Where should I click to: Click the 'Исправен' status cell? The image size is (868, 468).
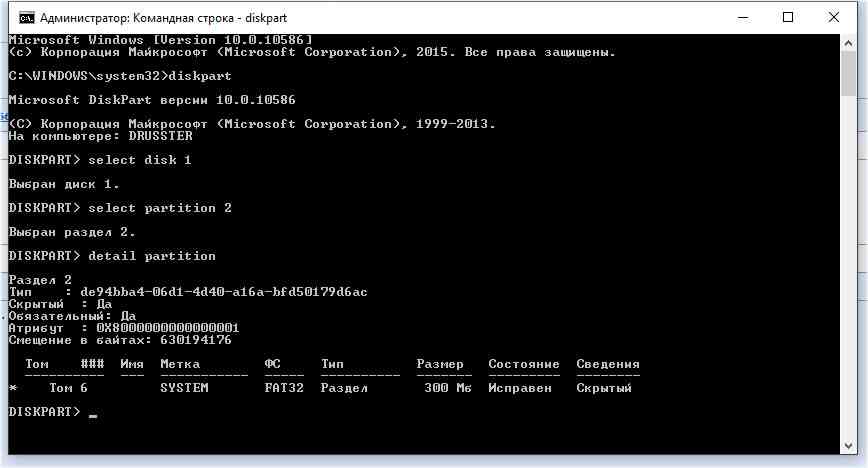pyautogui.click(x=520, y=388)
